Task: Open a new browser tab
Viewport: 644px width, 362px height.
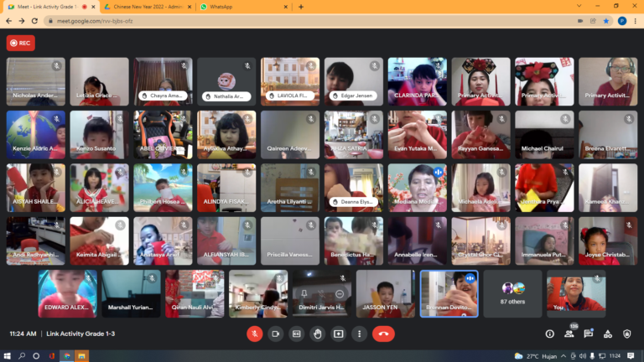Action: click(301, 7)
